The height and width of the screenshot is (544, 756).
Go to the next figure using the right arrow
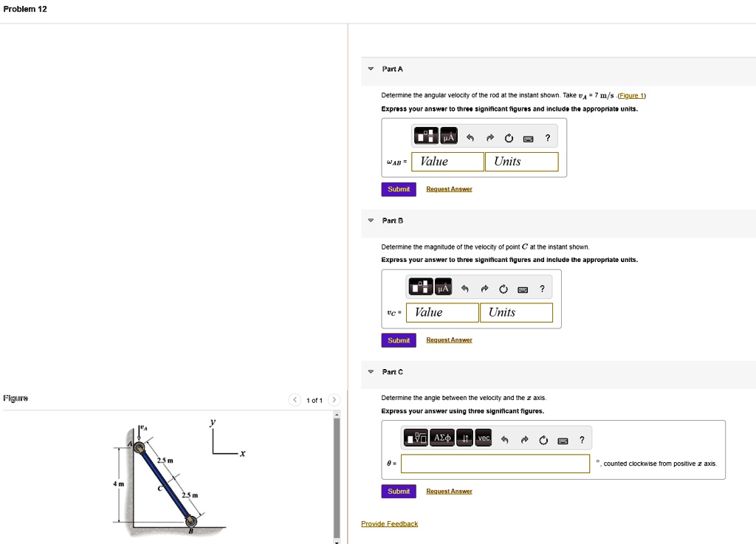tap(334, 400)
